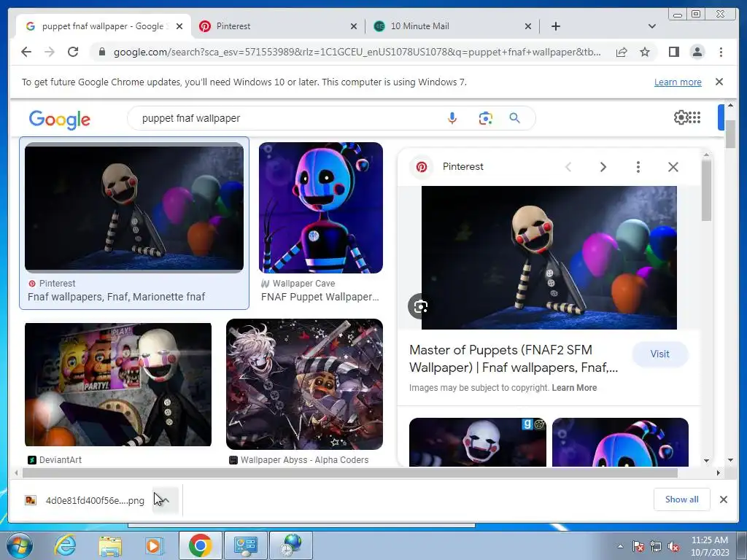Close the puppet fnaf wallpaper tab
Image resolution: width=747 pixels, height=560 pixels.
pyautogui.click(x=179, y=26)
